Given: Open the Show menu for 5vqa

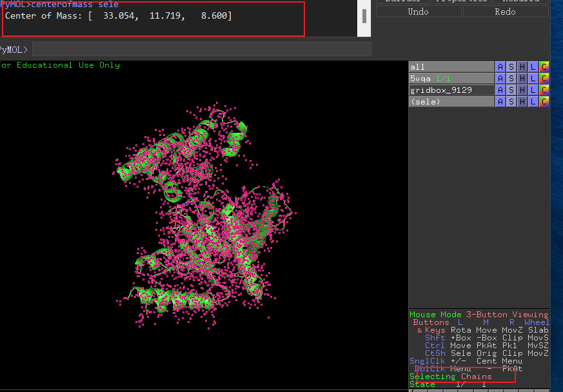Looking at the screenshot, I should (x=511, y=78).
